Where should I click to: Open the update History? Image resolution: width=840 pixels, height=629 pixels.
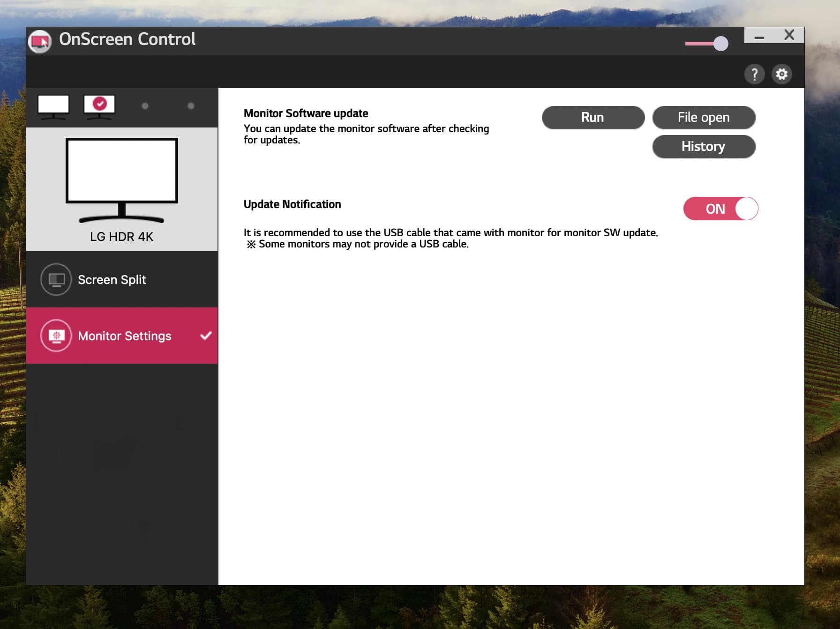(704, 146)
